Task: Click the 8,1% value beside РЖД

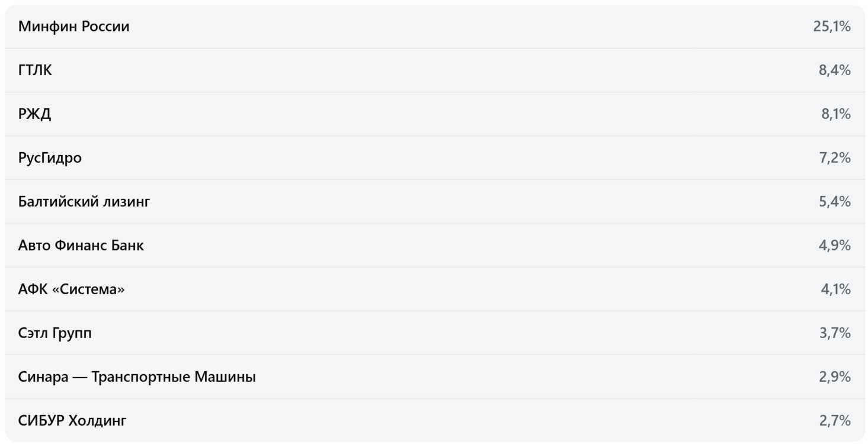Action: tap(835, 114)
